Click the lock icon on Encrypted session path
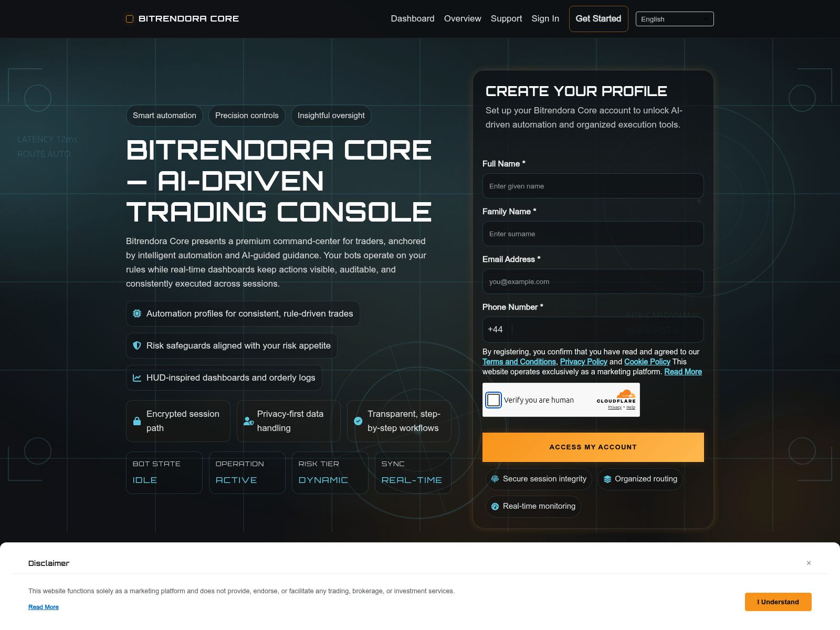The height and width of the screenshot is (630, 840). 137,421
